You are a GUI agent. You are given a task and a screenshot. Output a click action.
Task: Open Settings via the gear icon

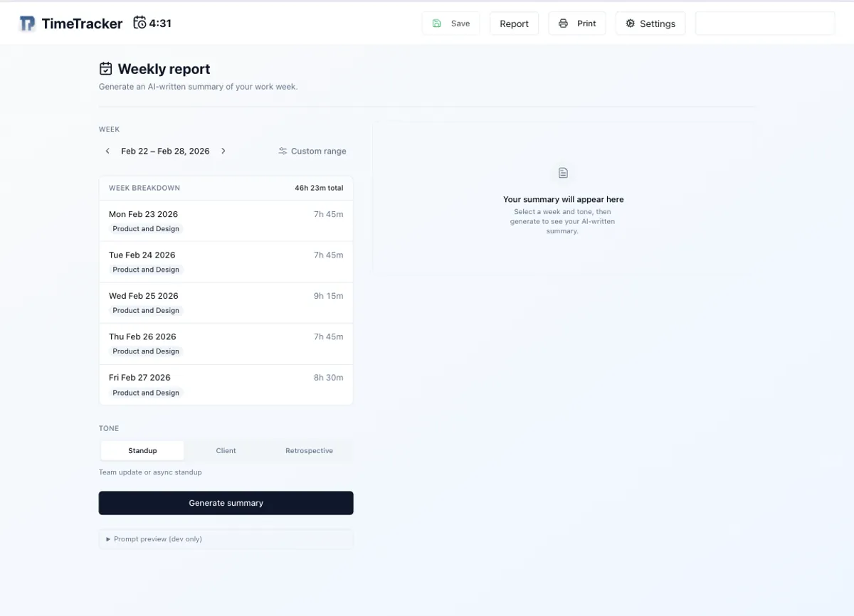tap(630, 23)
